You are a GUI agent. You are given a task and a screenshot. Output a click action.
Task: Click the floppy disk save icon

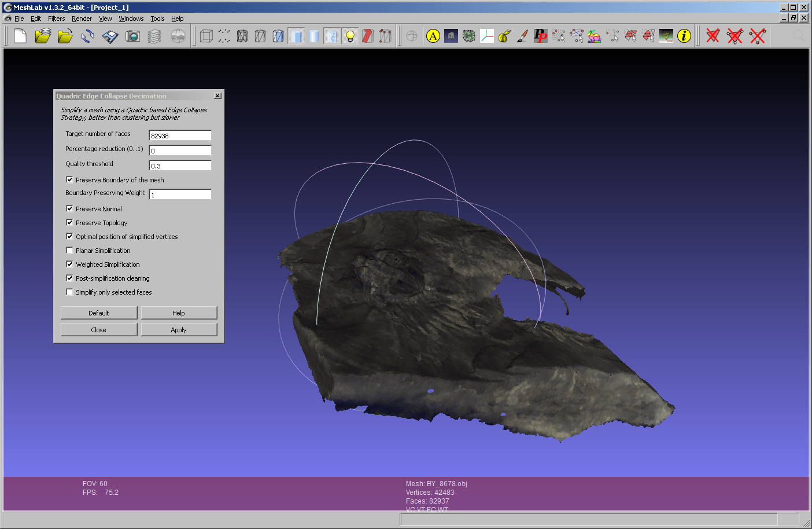(110, 36)
